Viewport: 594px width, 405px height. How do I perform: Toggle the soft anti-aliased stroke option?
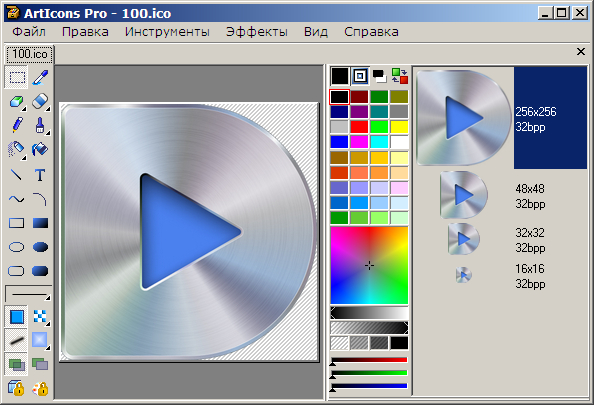coord(16,340)
